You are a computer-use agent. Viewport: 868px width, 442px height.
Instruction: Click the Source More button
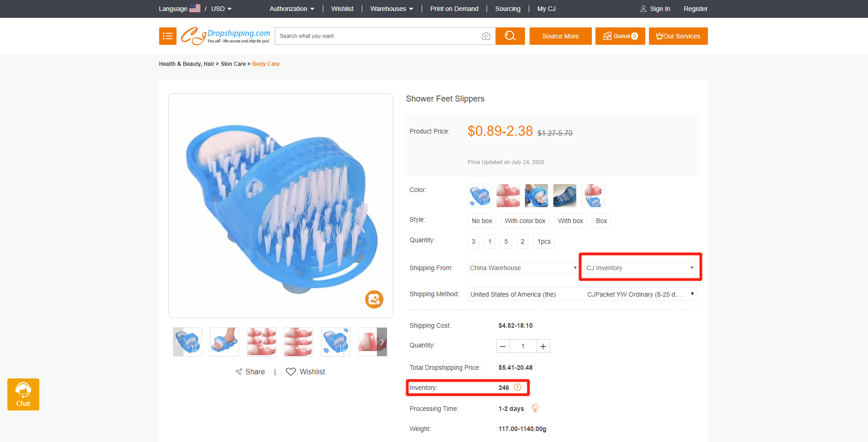(x=560, y=36)
